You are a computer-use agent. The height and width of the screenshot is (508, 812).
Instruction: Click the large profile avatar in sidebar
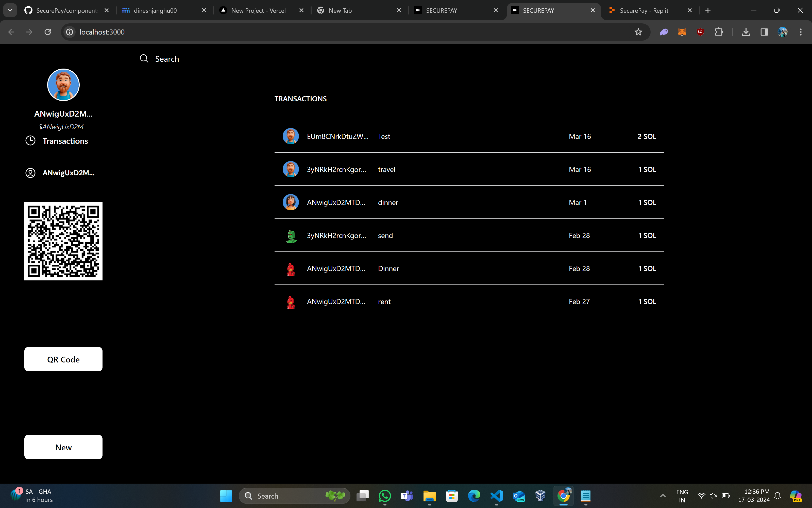click(63, 85)
